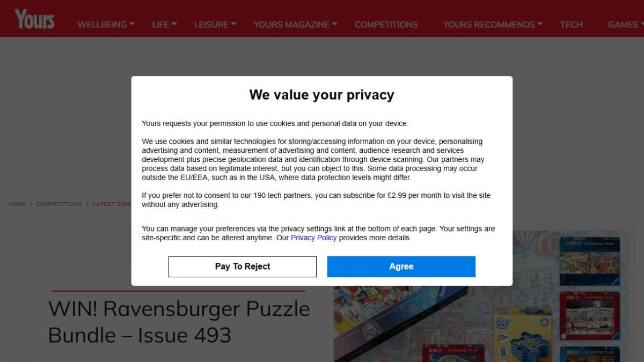Open the Yours Magazine dropdown arrow
This screenshot has height=362, width=644.
pyautogui.click(x=334, y=24)
